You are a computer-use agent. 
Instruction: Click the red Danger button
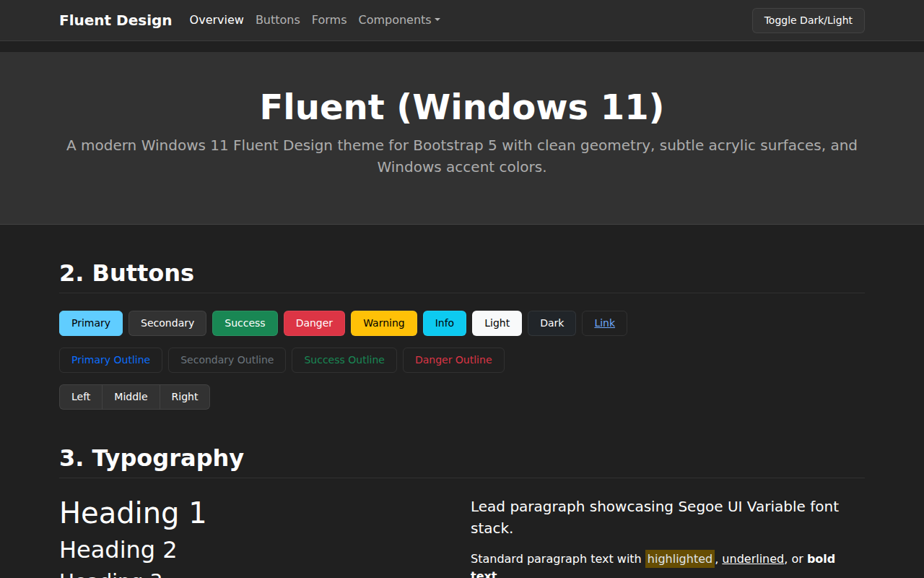point(314,323)
